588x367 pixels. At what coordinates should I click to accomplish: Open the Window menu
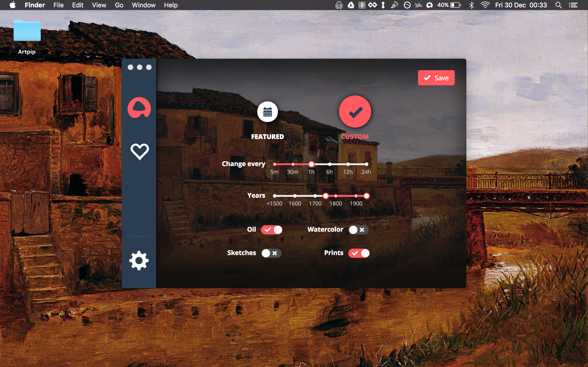click(x=144, y=5)
